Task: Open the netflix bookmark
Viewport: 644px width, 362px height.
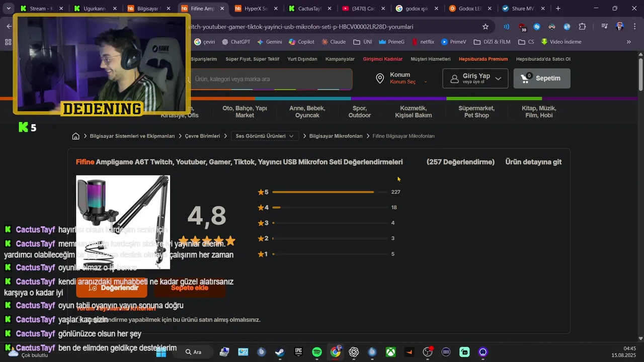Action: click(423, 42)
